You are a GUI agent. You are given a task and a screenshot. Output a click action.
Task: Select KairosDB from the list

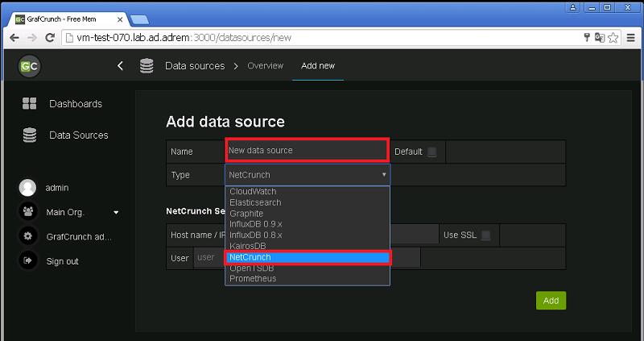[308, 246]
